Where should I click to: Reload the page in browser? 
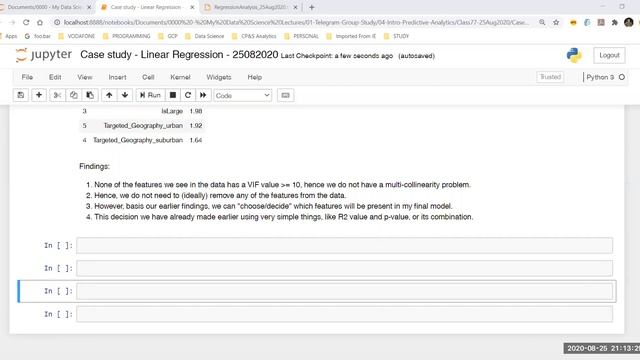26,22
